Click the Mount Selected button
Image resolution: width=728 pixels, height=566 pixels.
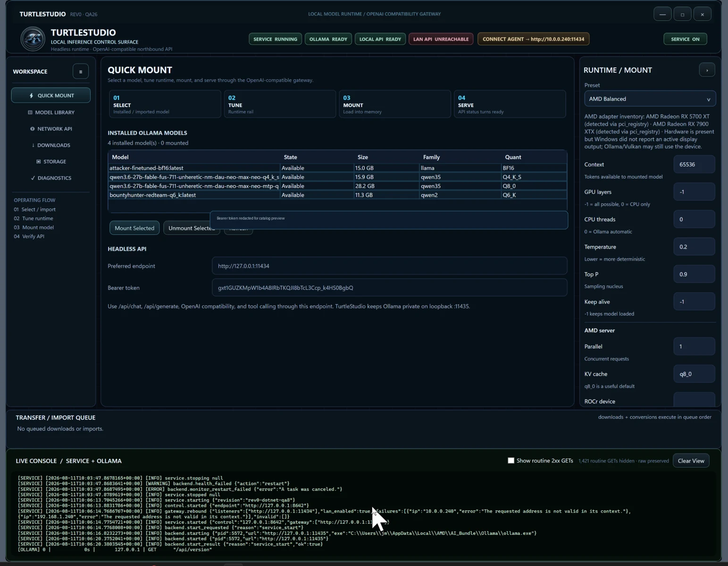click(x=134, y=228)
